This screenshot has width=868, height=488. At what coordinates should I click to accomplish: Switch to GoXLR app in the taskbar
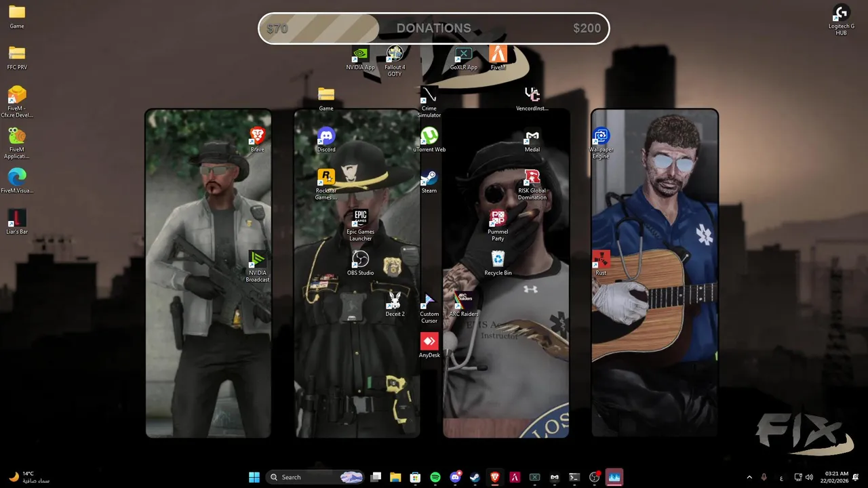click(x=534, y=477)
